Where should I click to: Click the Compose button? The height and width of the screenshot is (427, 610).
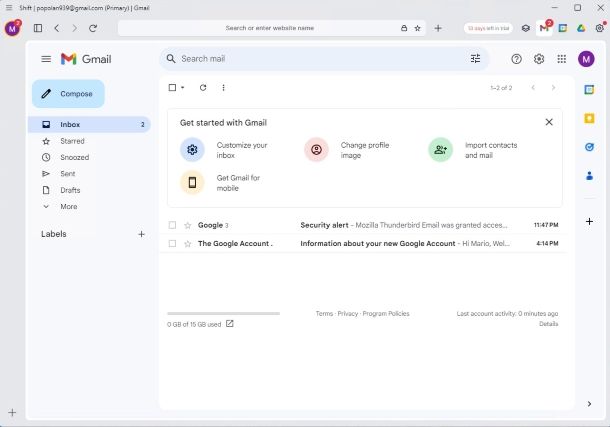(x=68, y=94)
